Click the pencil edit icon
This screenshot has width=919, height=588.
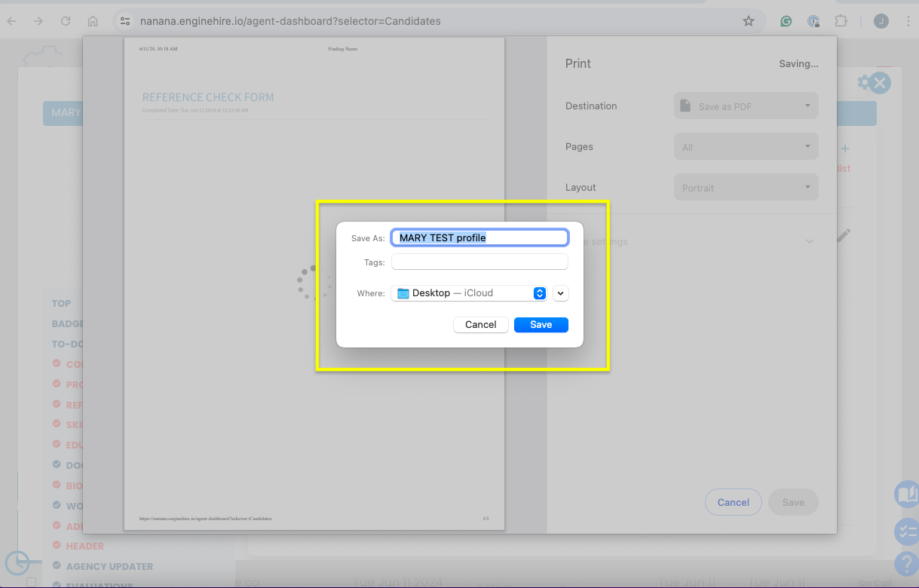(x=844, y=236)
